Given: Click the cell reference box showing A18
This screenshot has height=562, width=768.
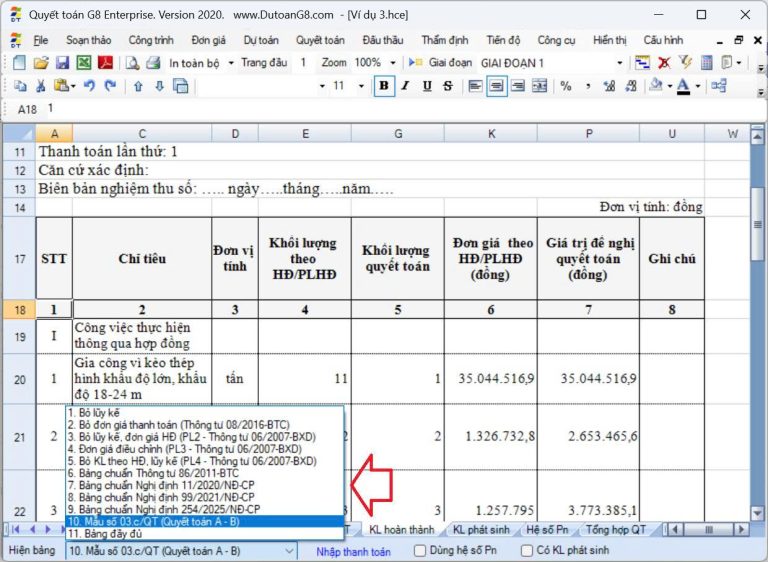Looking at the screenshot, I should 27,108.
